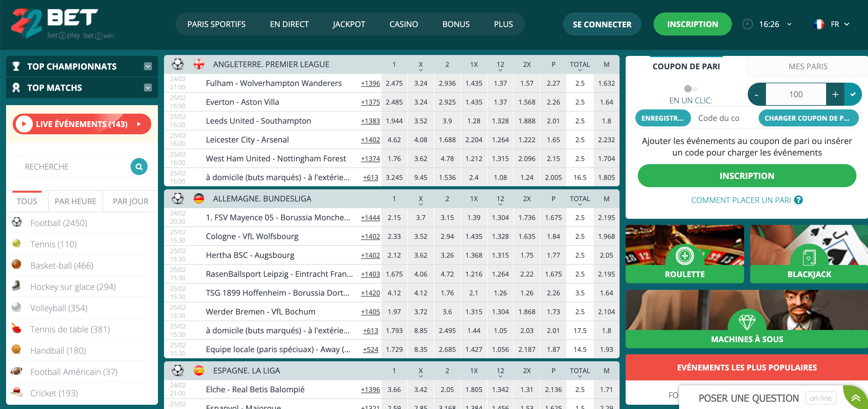This screenshot has height=409, width=868.
Task: Select the Football Américain icon
Action: pyautogui.click(x=16, y=371)
